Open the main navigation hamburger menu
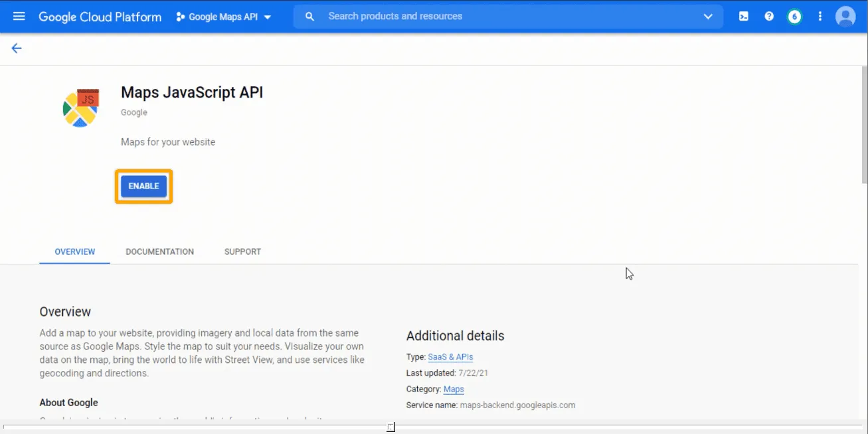Screen dimensions: 868x434 coord(19,17)
